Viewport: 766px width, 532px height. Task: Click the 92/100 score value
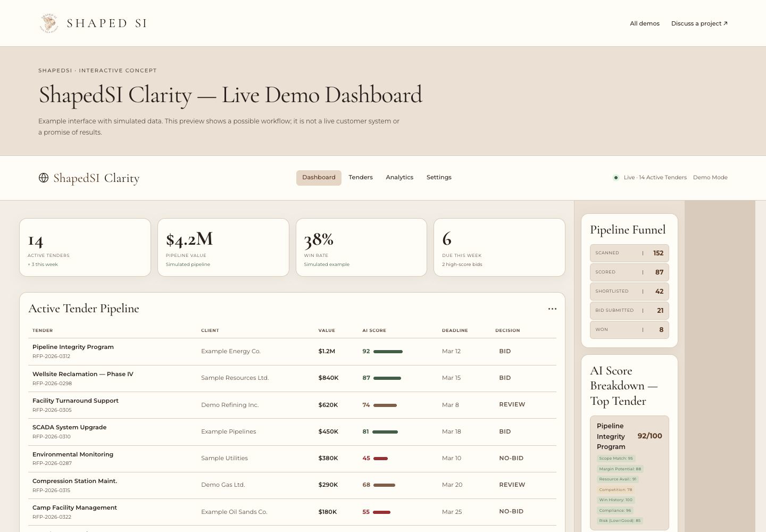[650, 436]
